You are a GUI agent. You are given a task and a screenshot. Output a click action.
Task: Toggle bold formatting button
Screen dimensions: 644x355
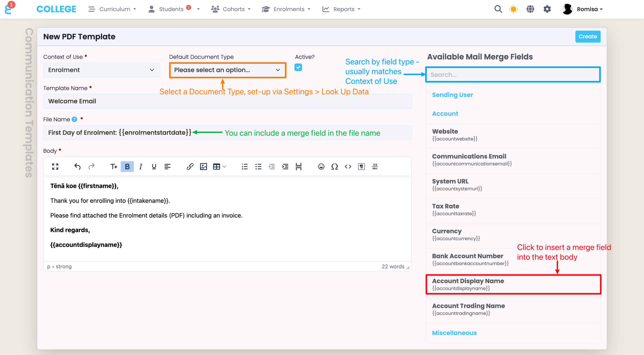point(127,167)
